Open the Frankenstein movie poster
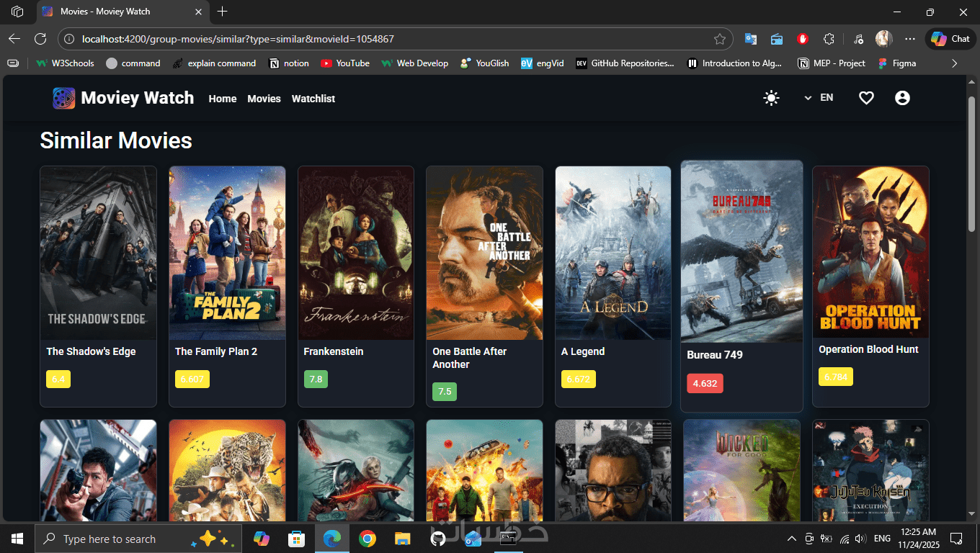 [x=356, y=253]
